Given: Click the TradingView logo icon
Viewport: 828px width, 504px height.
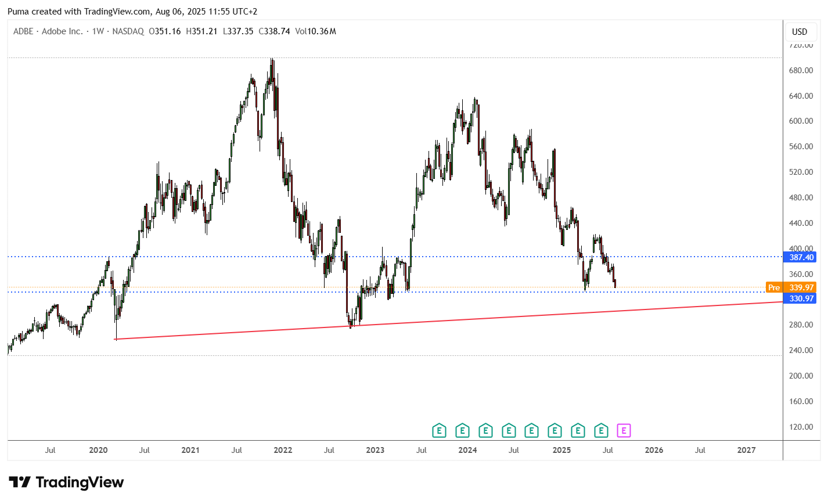Looking at the screenshot, I should click(x=20, y=482).
